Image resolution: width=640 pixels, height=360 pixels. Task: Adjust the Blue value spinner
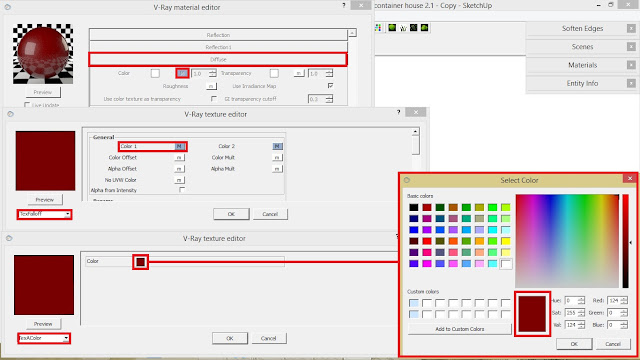pyautogui.click(x=624, y=325)
